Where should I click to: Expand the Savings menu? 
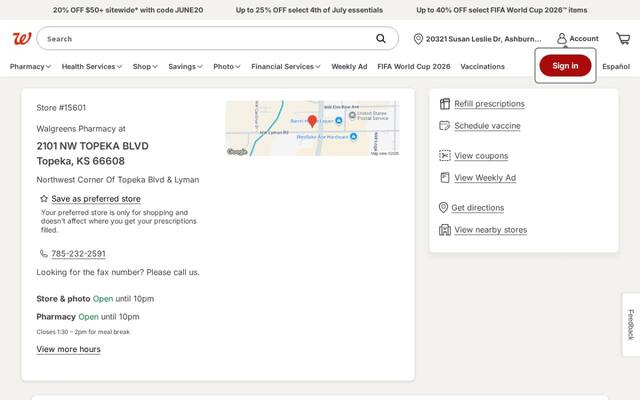pyautogui.click(x=185, y=67)
